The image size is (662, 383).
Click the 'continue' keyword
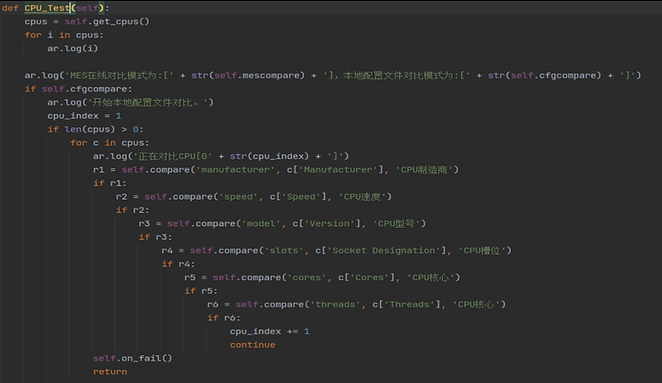[252, 345]
